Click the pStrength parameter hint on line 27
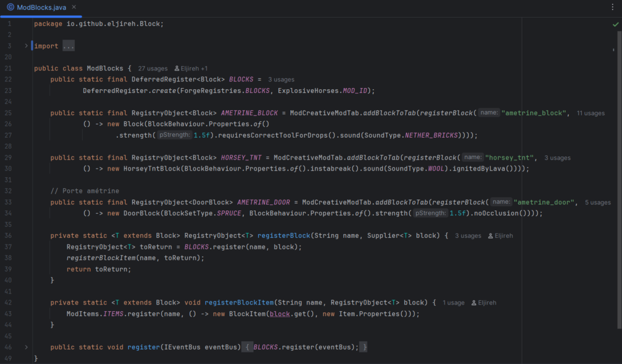 [x=175, y=135]
